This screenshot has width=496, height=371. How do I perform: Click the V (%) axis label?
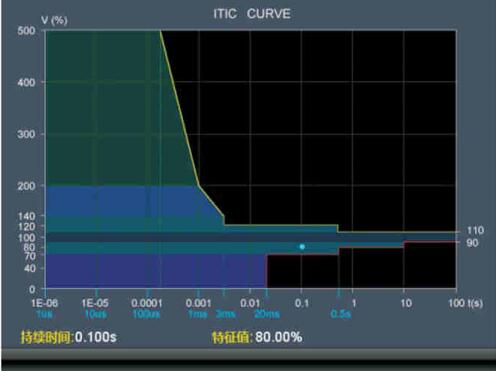[x=54, y=20]
